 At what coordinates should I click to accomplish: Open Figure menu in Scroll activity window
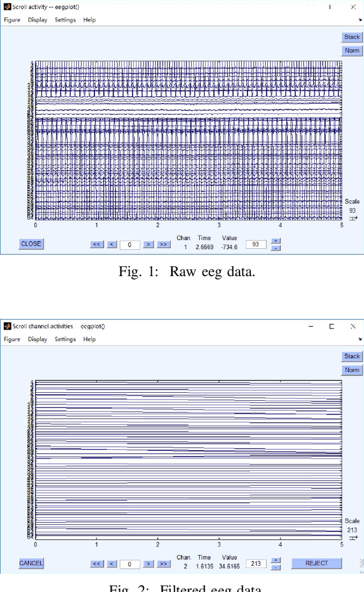pyautogui.click(x=12, y=20)
